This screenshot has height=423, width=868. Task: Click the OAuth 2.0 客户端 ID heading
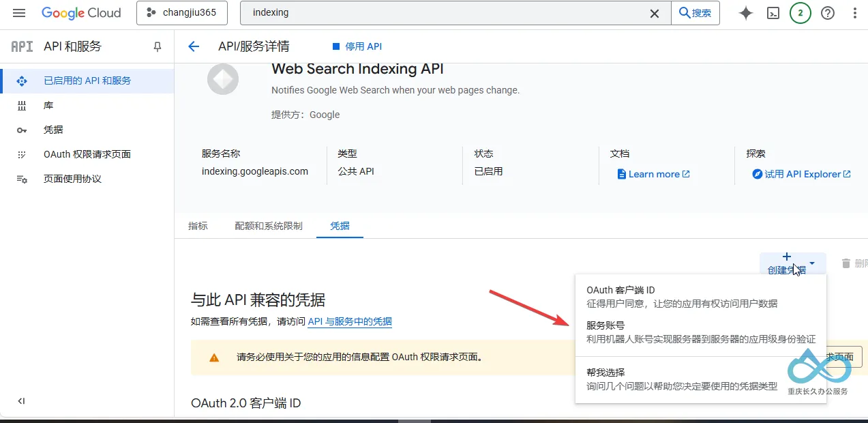coord(246,403)
